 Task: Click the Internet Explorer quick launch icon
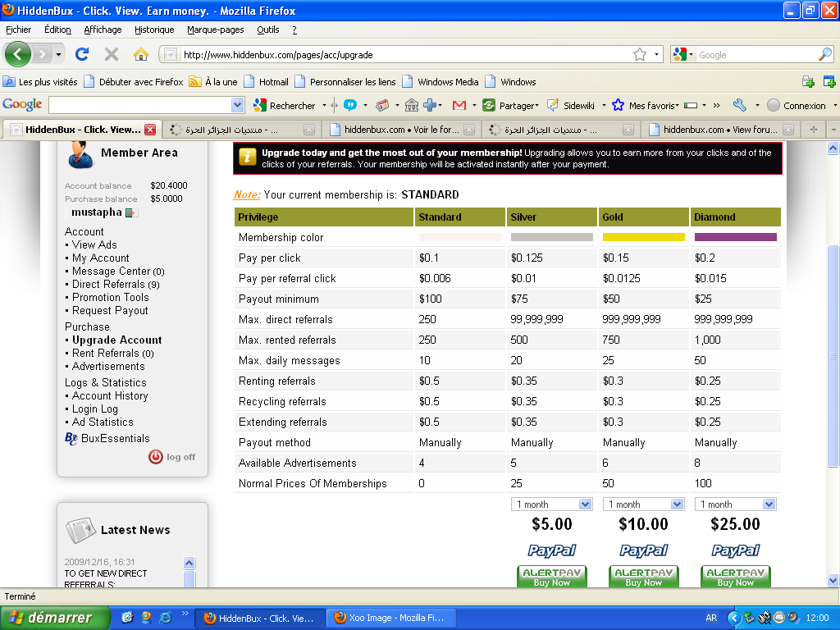[x=166, y=617]
